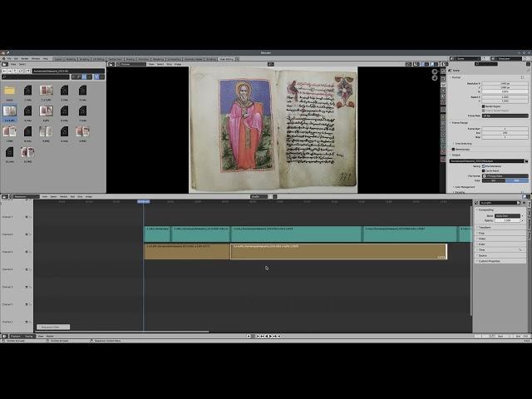Toggle the file browser filter button
Screen dimensions: 532x399
(x=96, y=77)
